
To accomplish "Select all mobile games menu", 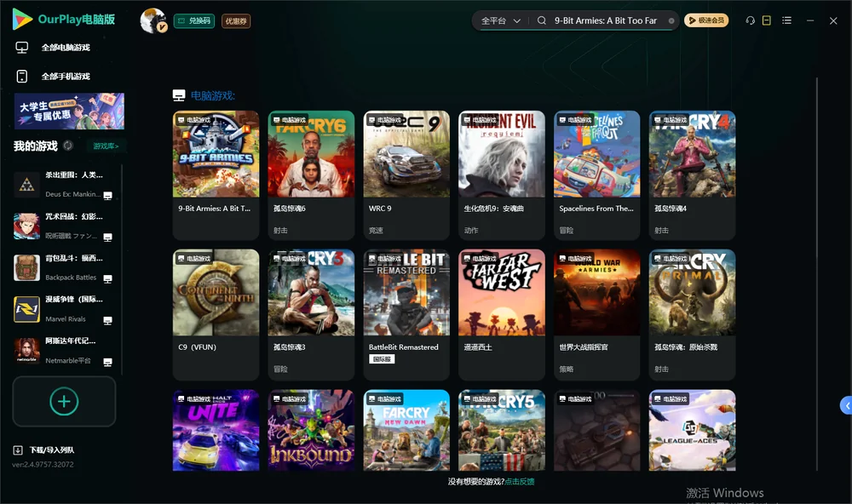I will point(66,76).
